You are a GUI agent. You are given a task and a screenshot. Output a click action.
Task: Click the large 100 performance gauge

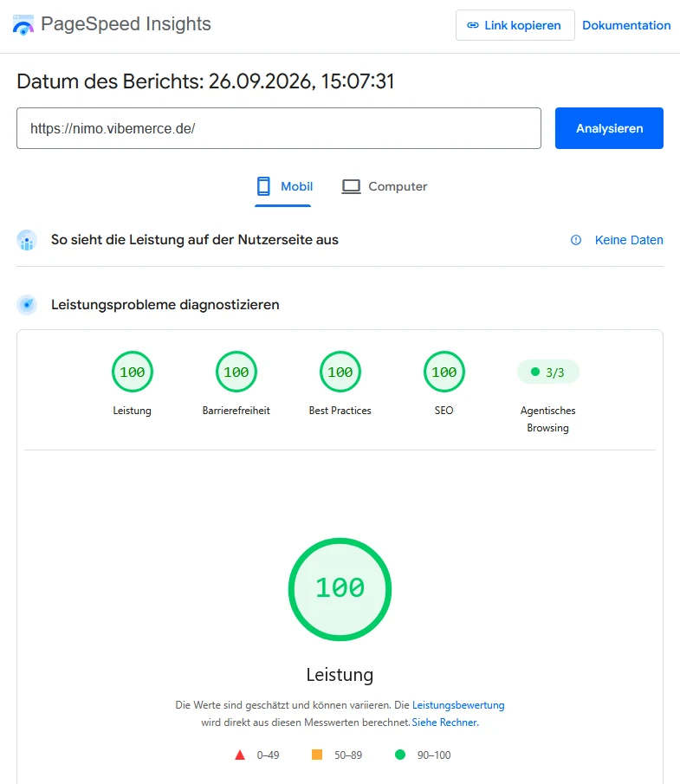click(x=340, y=589)
